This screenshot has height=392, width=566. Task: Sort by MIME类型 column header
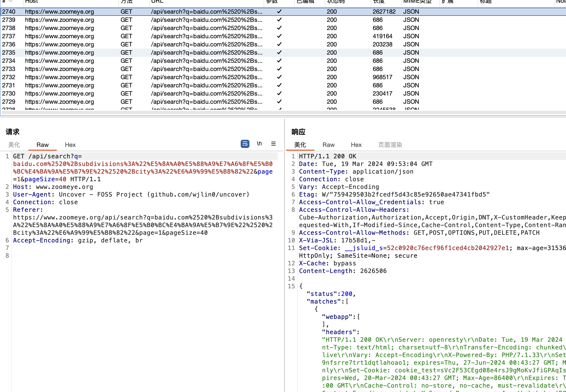point(417,2)
